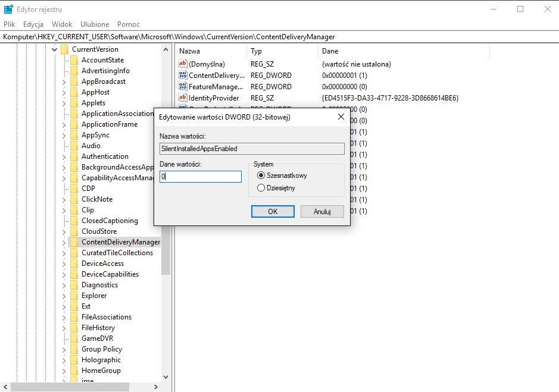Select the Applets folder icon
The width and height of the screenshot is (559, 392).
coord(74,103)
